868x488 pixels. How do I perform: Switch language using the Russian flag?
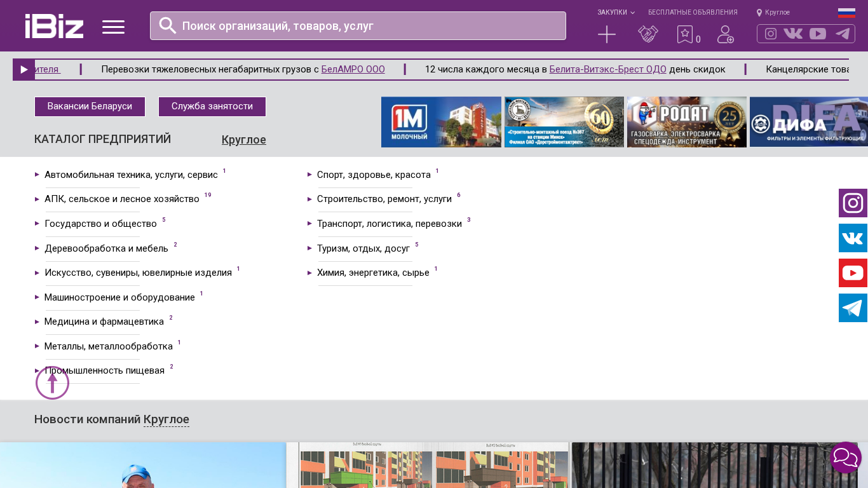pos(846,13)
